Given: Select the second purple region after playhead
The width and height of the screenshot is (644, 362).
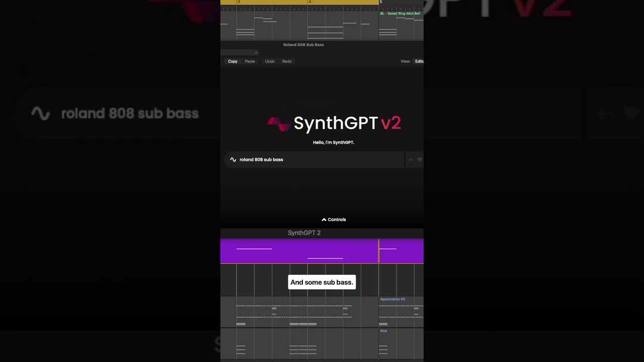Looking at the screenshot, I should click(x=401, y=251).
